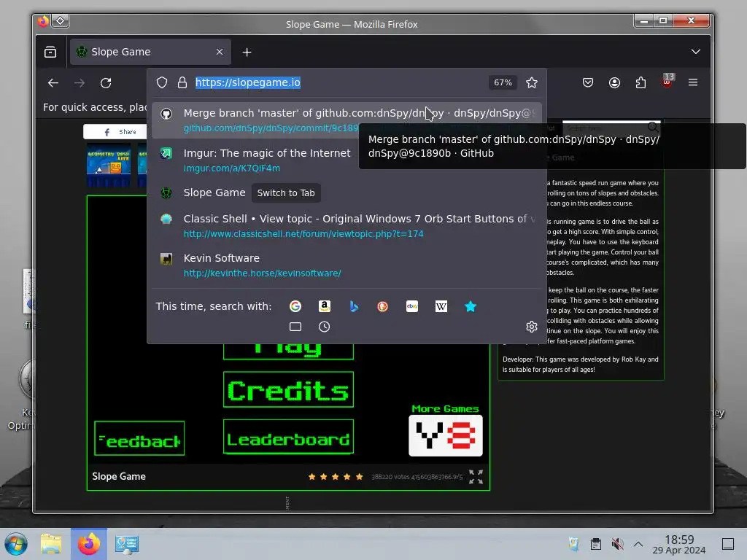Image resolution: width=747 pixels, height=560 pixels.
Task: Click show desktop button on taskbar
Action: (x=728, y=544)
